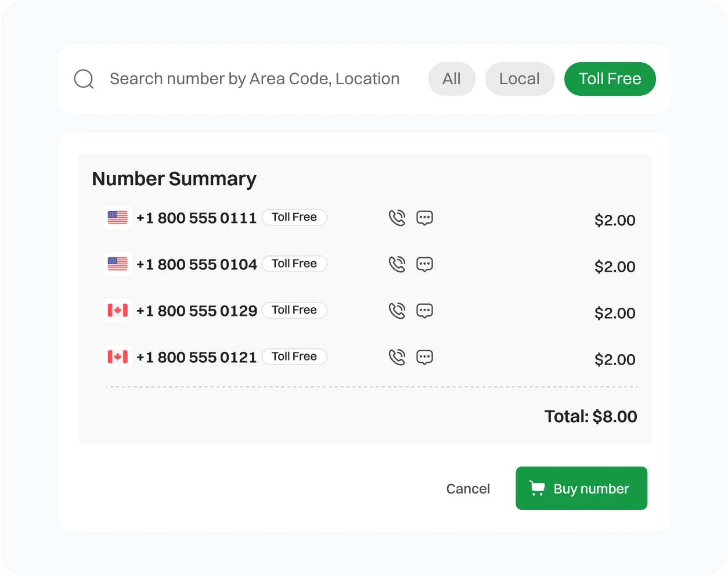This screenshot has height=576, width=728.
Task: Select the phone icon next to +1 800 555 0121
Action: click(397, 357)
